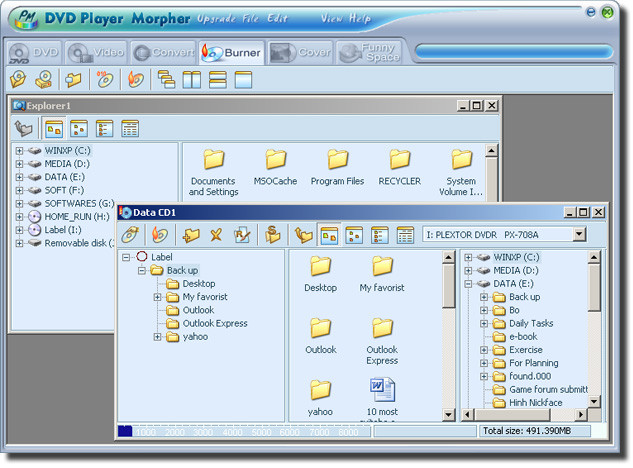The width and height of the screenshot is (633, 468).
Task: Select small icons view in Explorer1 window
Action: click(79, 129)
